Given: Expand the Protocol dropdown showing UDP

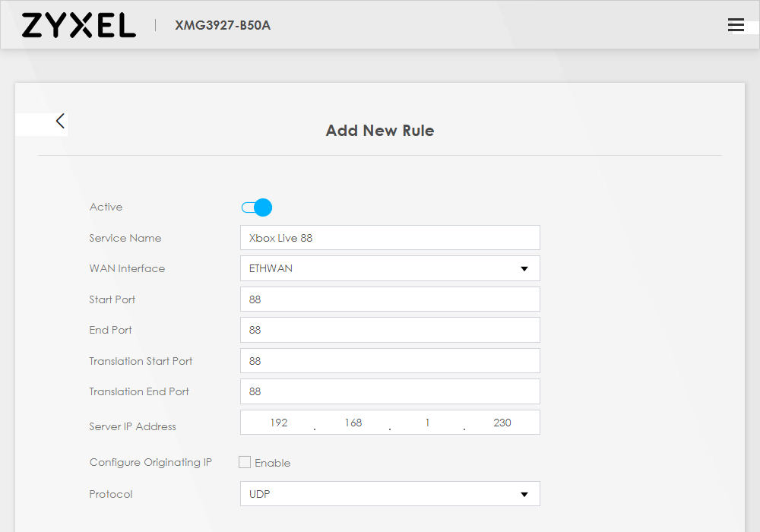Looking at the screenshot, I should 389,494.
